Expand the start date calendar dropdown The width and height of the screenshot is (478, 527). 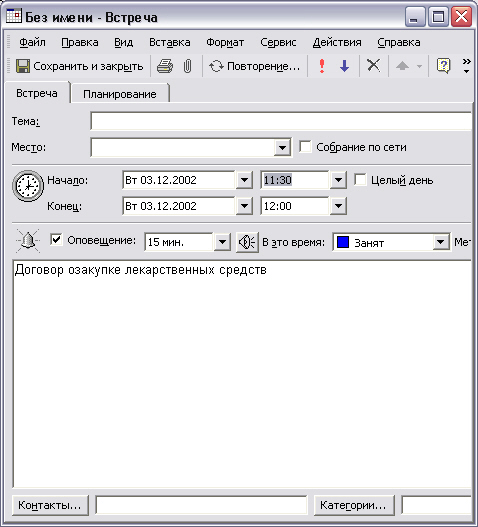[x=244, y=180]
